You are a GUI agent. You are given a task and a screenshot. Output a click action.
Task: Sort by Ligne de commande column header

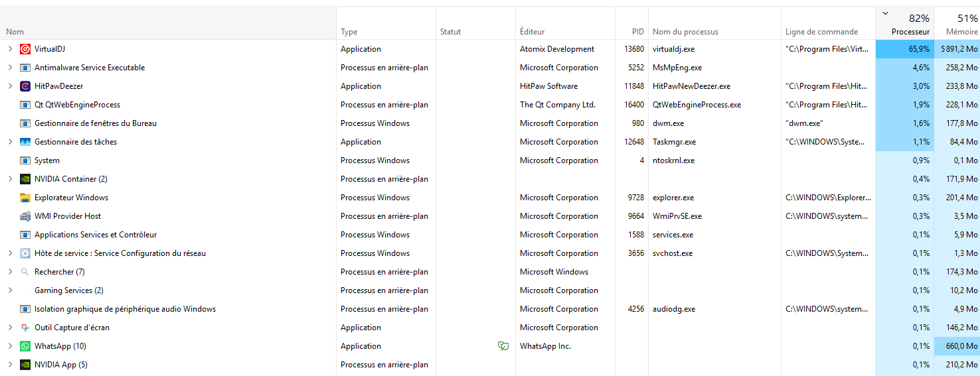coord(828,23)
